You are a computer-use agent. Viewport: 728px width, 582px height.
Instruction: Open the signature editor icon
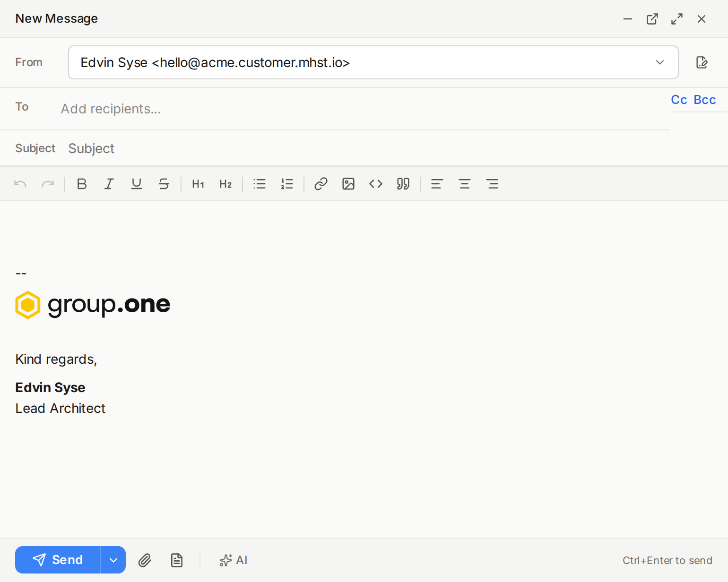pyautogui.click(x=702, y=62)
